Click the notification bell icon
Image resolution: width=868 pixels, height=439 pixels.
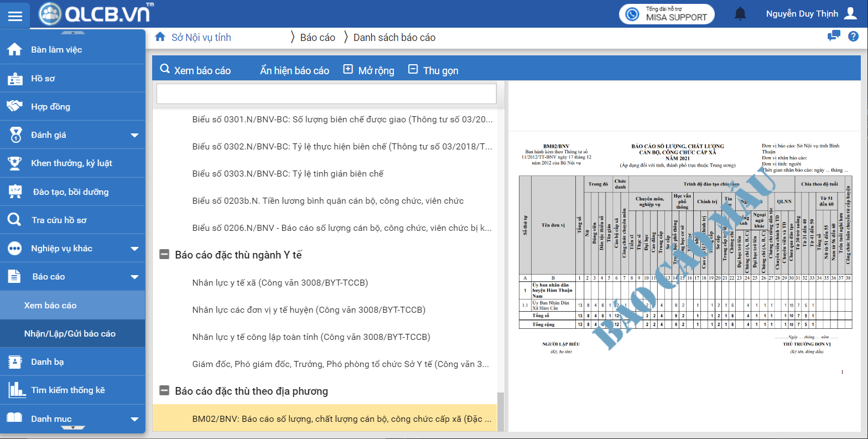tap(740, 14)
